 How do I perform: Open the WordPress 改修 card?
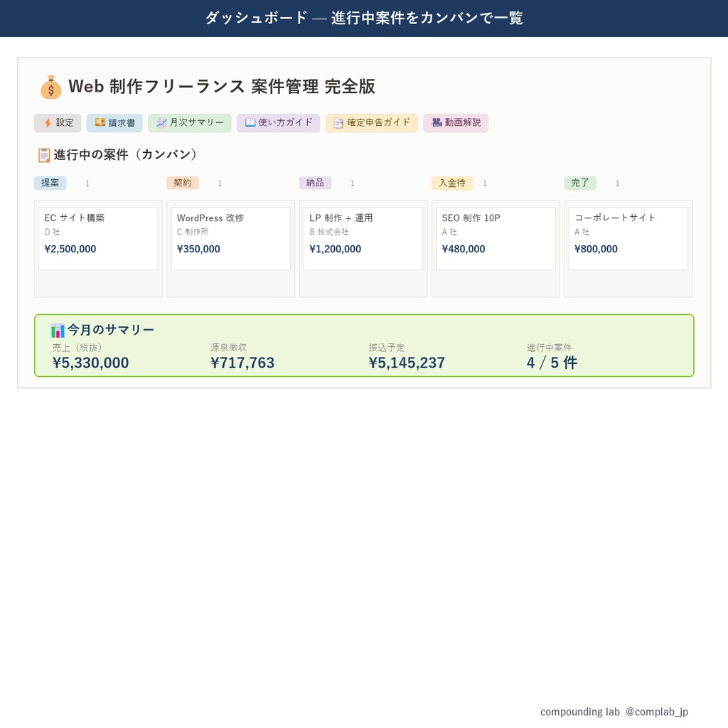tap(231, 238)
